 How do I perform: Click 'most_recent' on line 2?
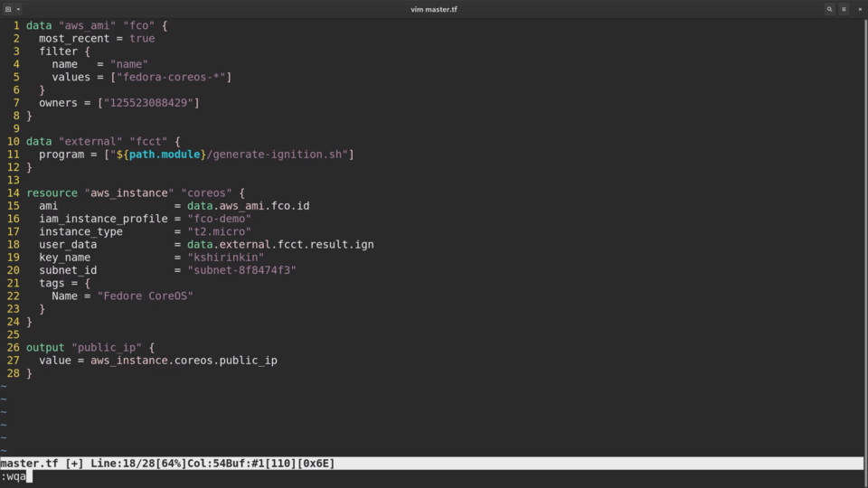click(73, 38)
